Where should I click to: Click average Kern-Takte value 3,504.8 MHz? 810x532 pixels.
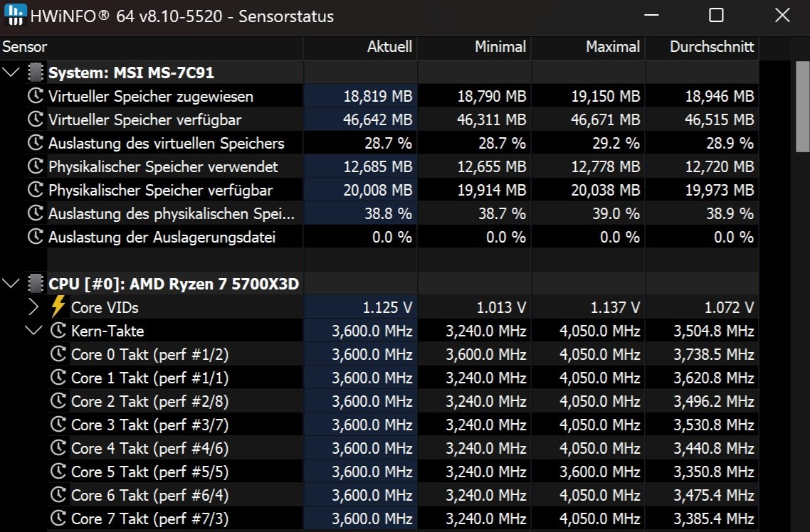pos(713,331)
